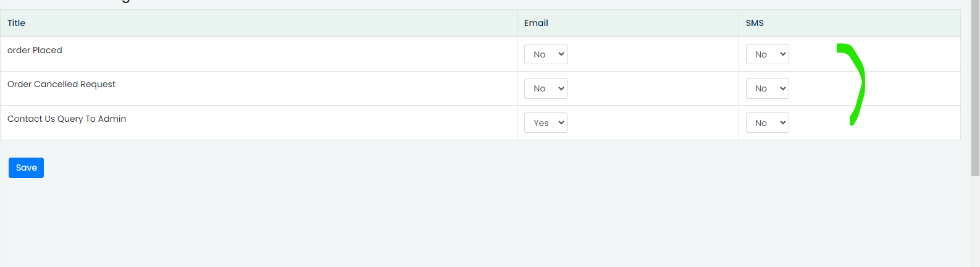This screenshot has height=267, width=980.
Task: Open Email dropdown for Order Cancelled Request
Action: [x=546, y=88]
